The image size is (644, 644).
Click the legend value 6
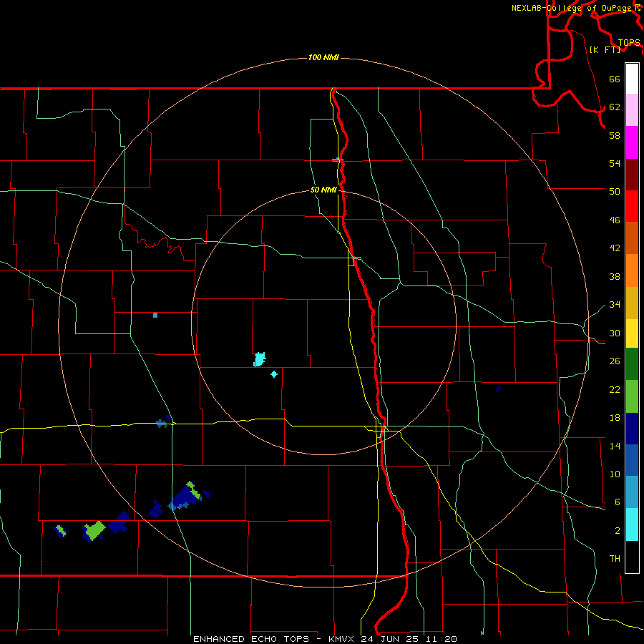pos(617,502)
